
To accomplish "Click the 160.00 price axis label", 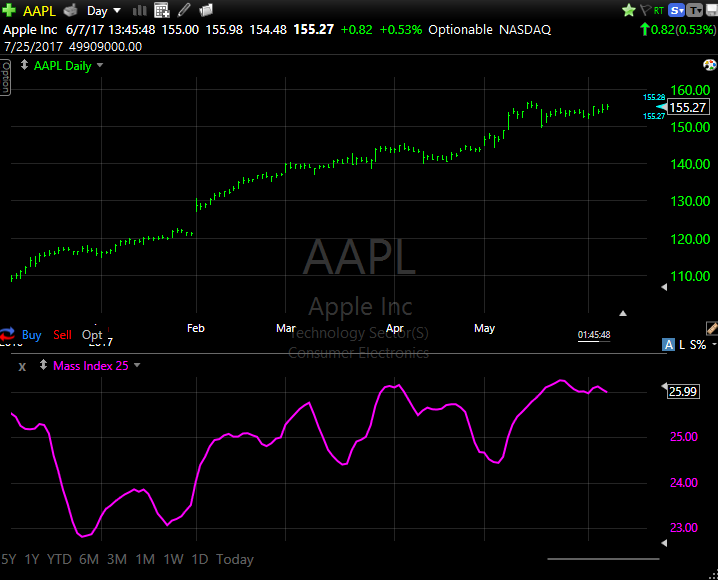I will click(690, 90).
